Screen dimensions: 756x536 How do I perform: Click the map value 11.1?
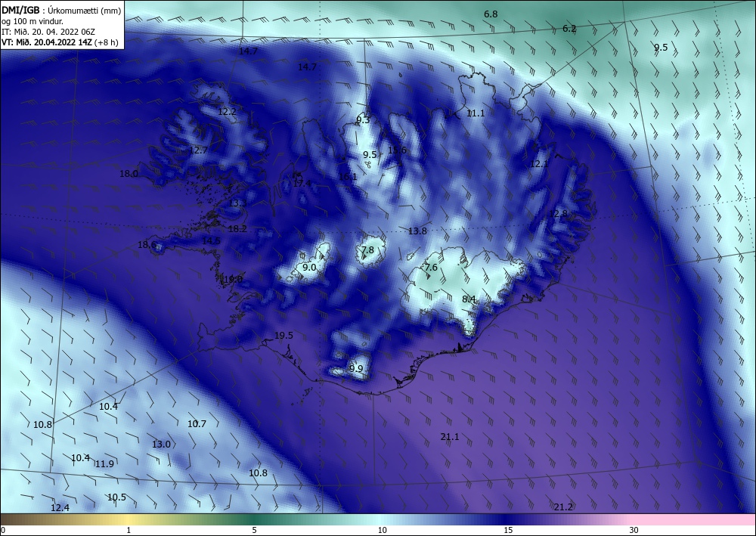pos(476,113)
